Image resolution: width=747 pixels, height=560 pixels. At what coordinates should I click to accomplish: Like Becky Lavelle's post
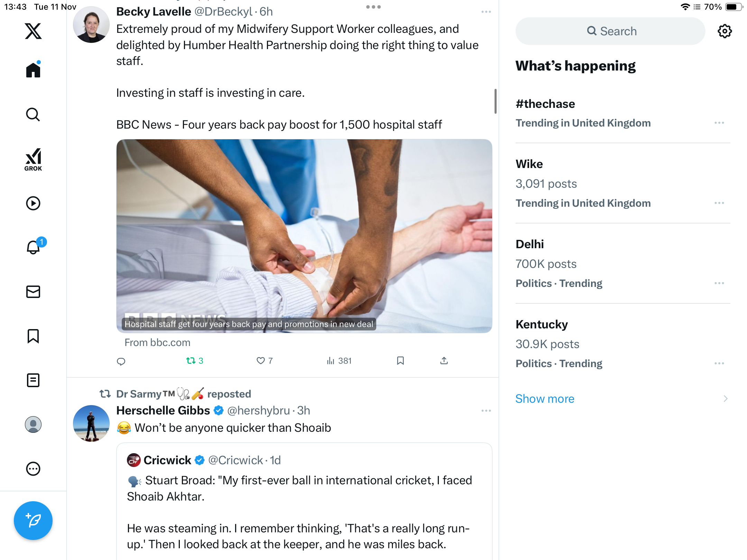coord(261,361)
